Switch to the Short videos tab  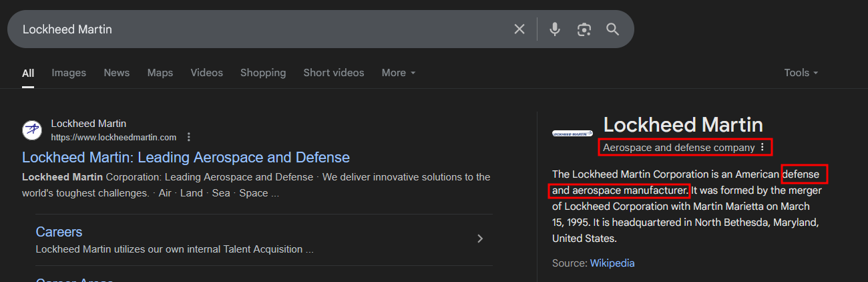point(334,73)
